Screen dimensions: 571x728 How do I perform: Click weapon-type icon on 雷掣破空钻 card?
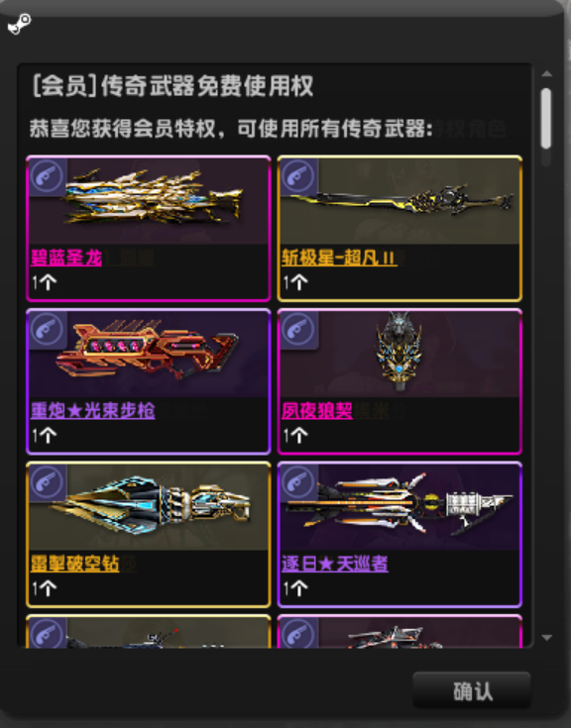[x=47, y=483]
